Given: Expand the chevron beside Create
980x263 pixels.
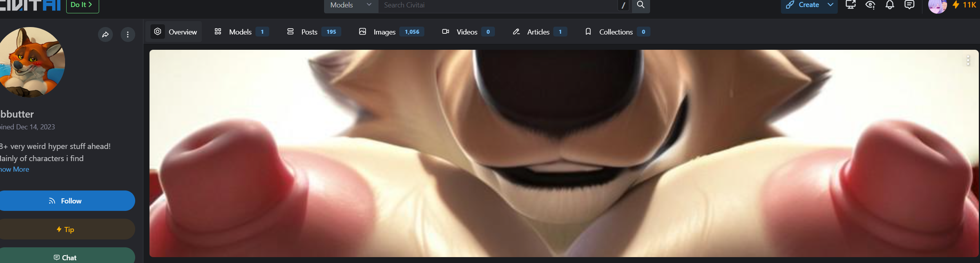Looking at the screenshot, I should [x=830, y=5].
